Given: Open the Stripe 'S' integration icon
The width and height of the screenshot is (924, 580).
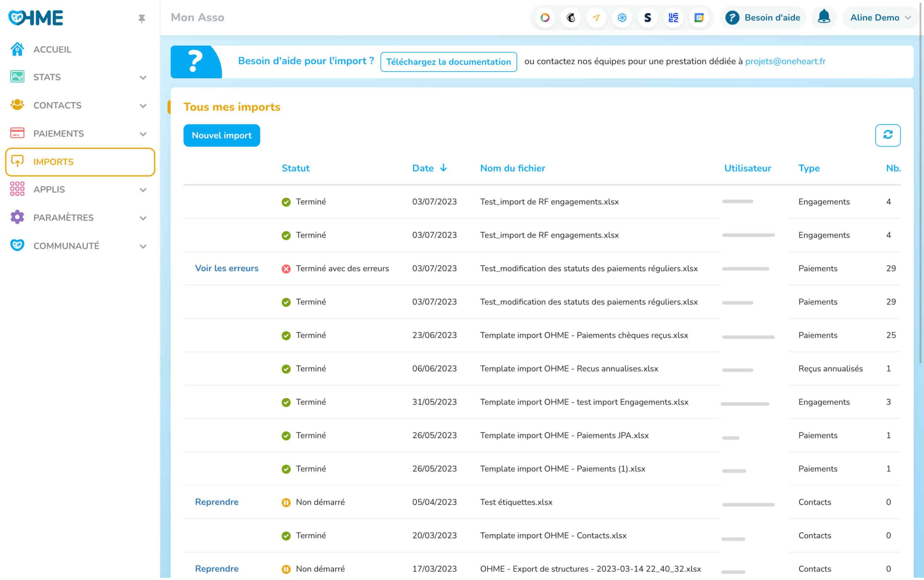Looking at the screenshot, I should pos(647,18).
